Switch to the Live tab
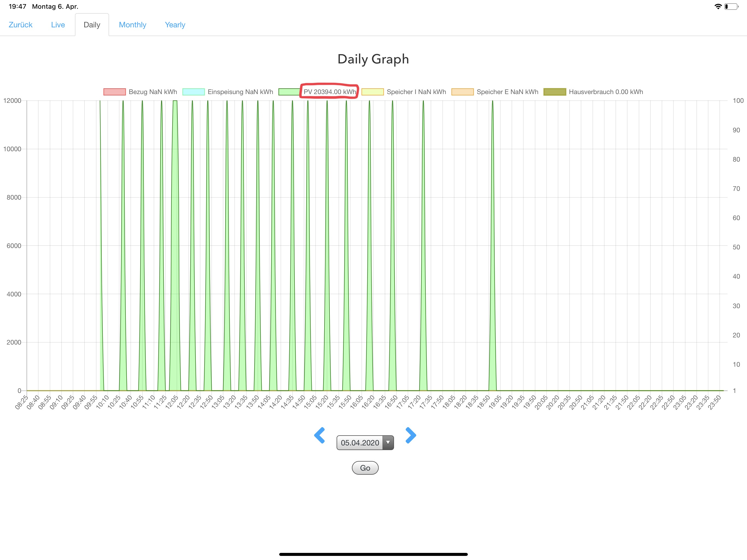 click(58, 25)
